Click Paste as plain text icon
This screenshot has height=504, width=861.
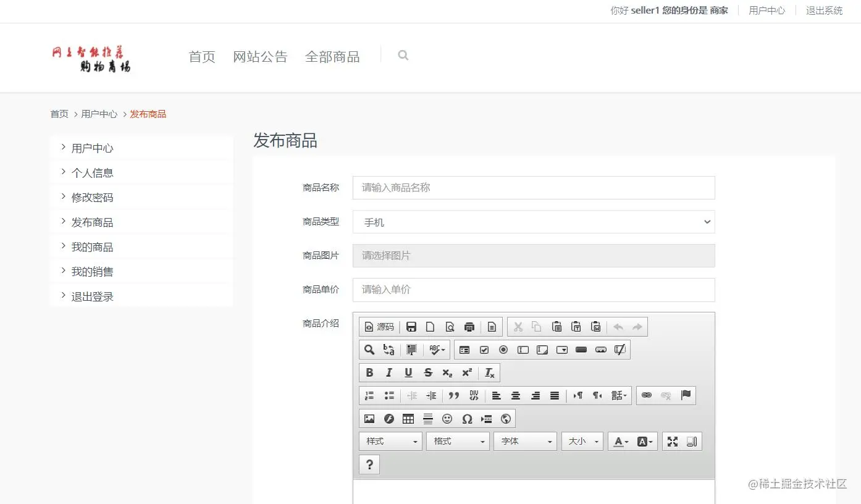point(576,327)
